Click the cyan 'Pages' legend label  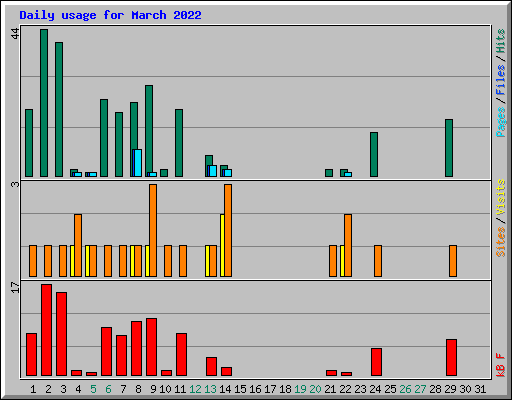501,122
